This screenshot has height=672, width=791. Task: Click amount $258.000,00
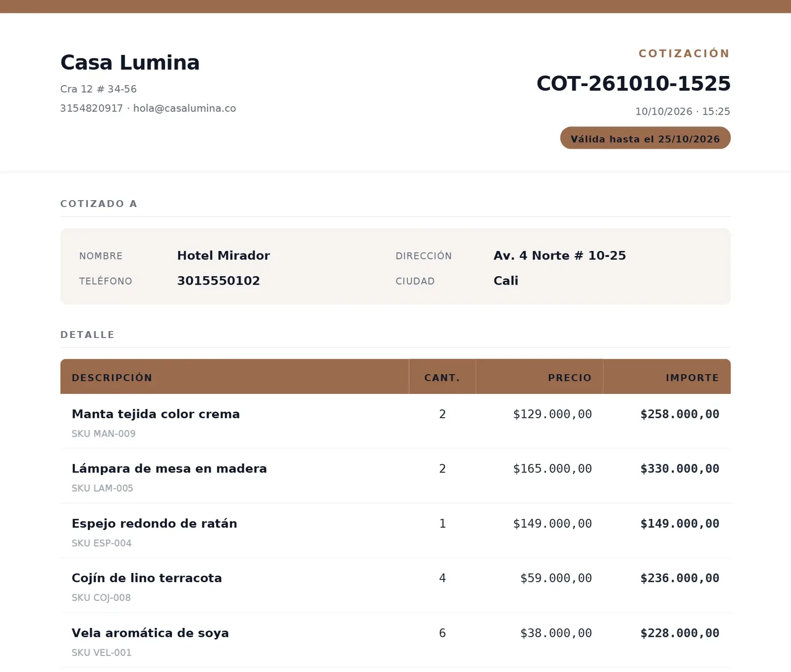click(680, 414)
